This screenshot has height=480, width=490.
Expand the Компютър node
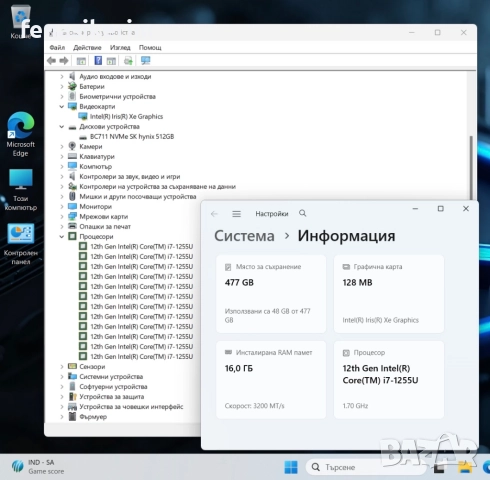coord(62,166)
